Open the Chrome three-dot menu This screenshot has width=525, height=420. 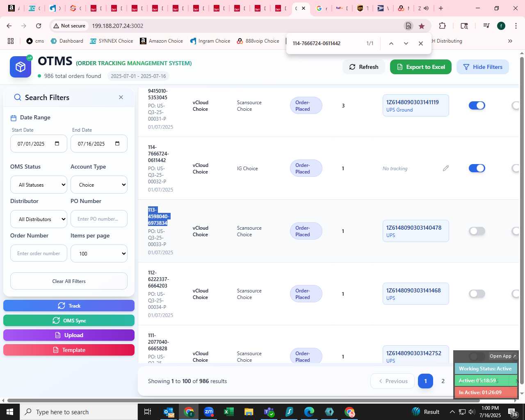pos(516,26)
